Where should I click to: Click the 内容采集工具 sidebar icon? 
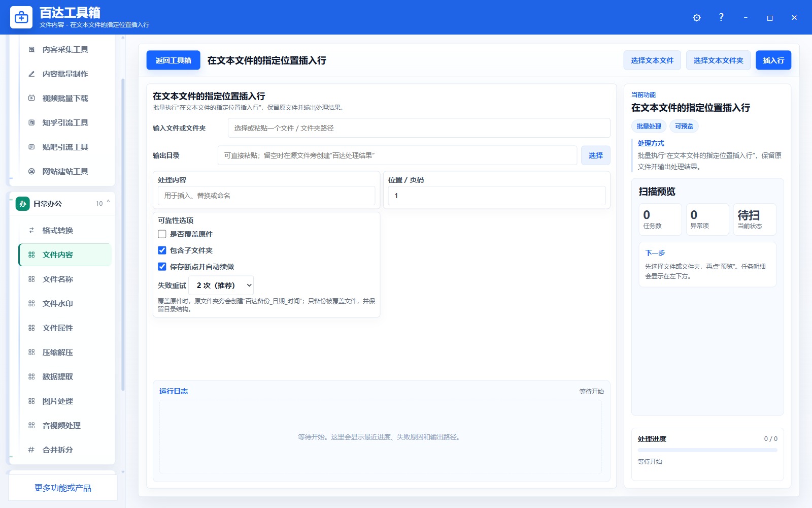pyautogui.click(x=31, y=50)
